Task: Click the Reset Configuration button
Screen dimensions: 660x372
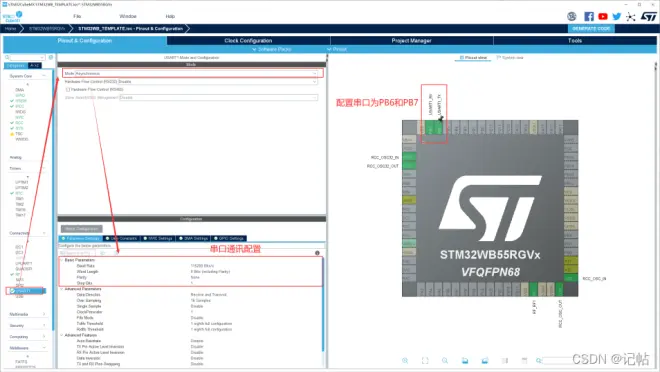Action: 82,229
